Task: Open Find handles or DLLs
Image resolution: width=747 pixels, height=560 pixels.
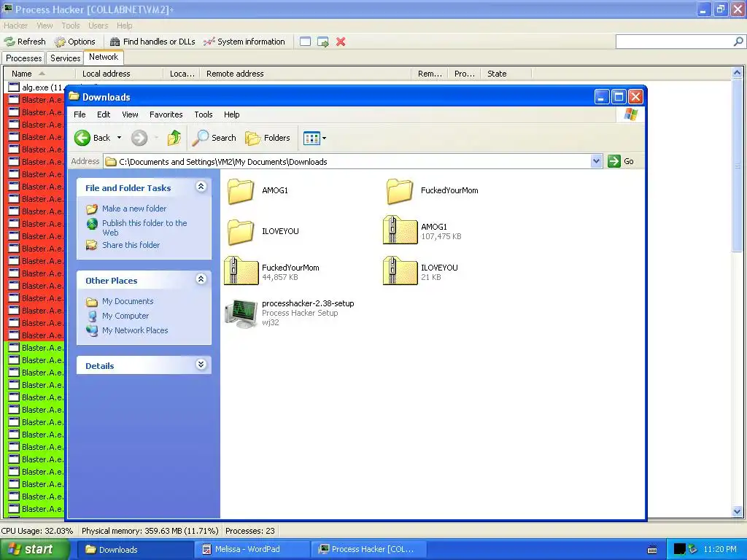Action: coord(152,42)
